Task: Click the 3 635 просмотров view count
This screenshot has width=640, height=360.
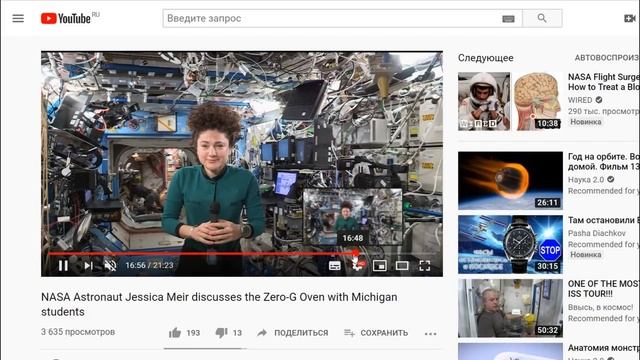Action: pos(78,332)
